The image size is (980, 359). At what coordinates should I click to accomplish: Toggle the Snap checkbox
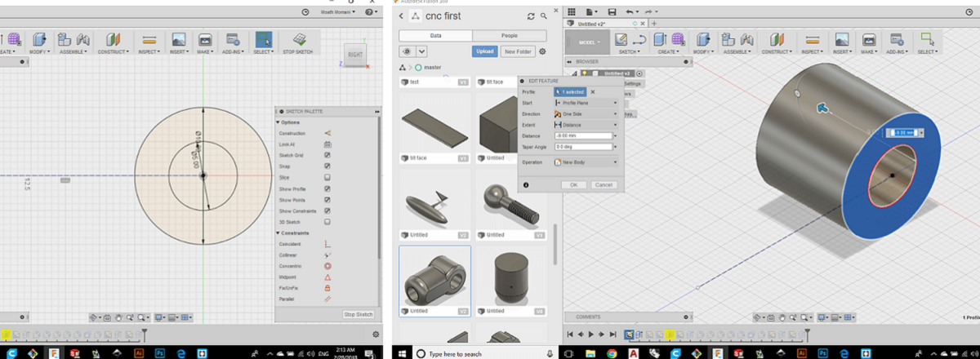327,166
